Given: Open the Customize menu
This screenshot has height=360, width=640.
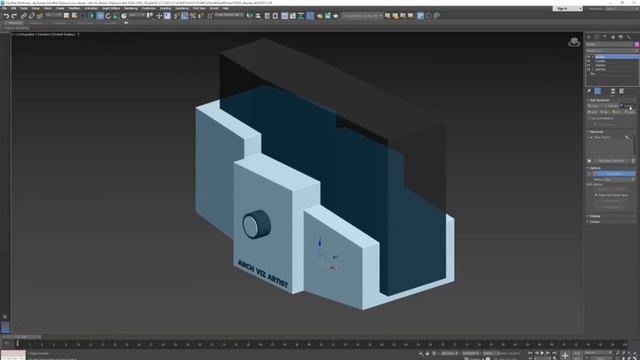Looking at the screenshot, I should click(149, 8).
